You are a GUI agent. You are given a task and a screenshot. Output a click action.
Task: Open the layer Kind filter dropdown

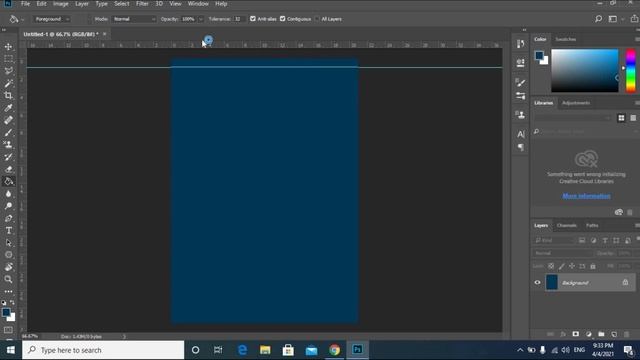click(554, 240)
